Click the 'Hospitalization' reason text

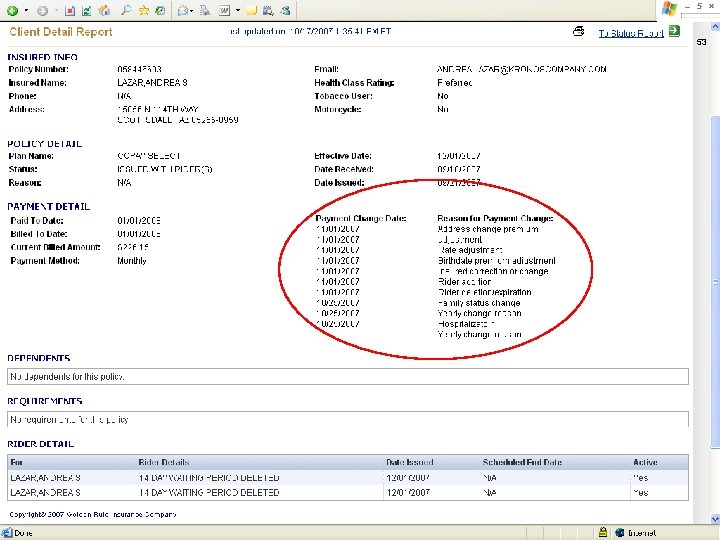click(466, 324)
